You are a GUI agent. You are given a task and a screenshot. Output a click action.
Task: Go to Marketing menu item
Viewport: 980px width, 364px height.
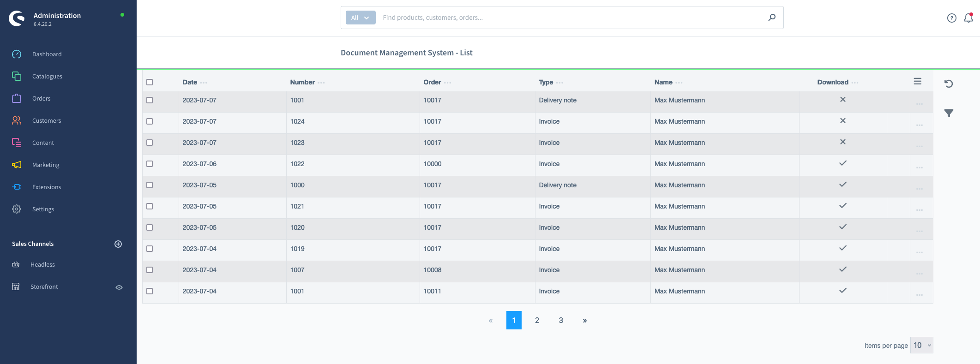(46, 165)
